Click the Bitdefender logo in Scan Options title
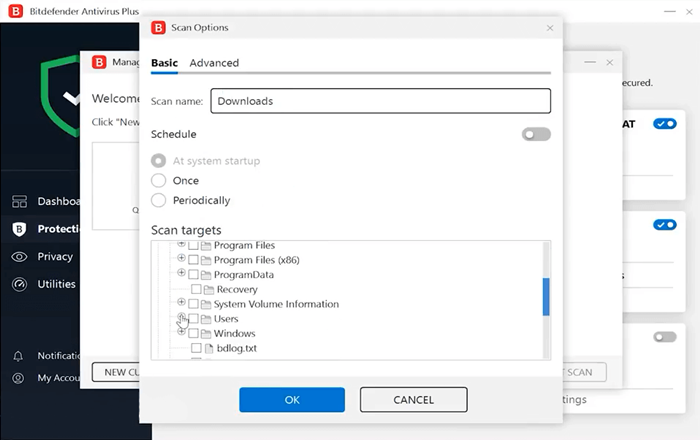The width and height of the screenshot is (700, 440). click(158, 28)
